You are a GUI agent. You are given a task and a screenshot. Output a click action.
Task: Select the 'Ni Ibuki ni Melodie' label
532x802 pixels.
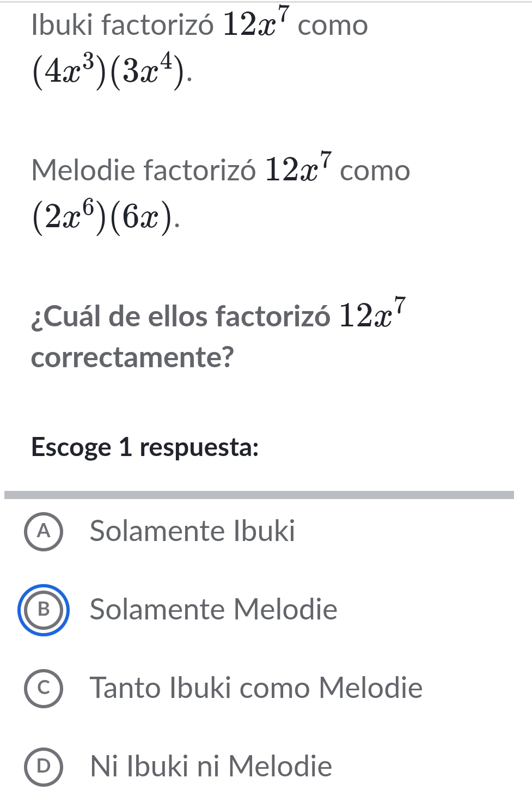click(211, 767)
